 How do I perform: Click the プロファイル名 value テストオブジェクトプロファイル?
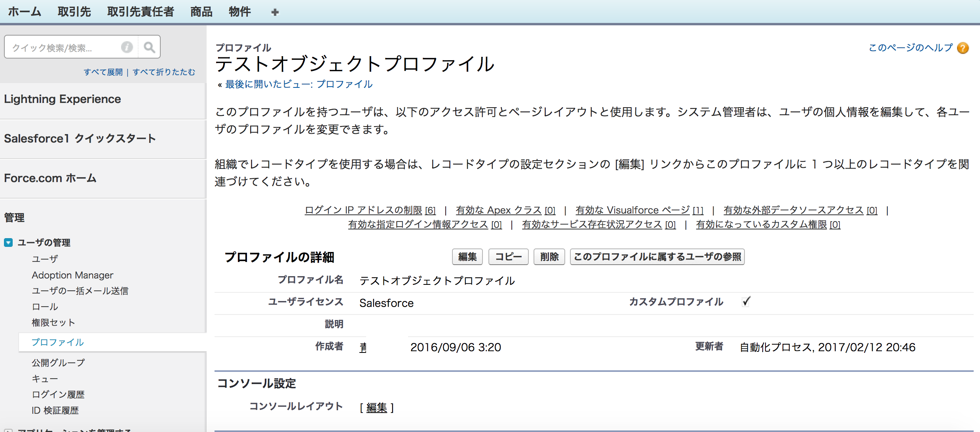pyautogui.click(x=437, y=281)
